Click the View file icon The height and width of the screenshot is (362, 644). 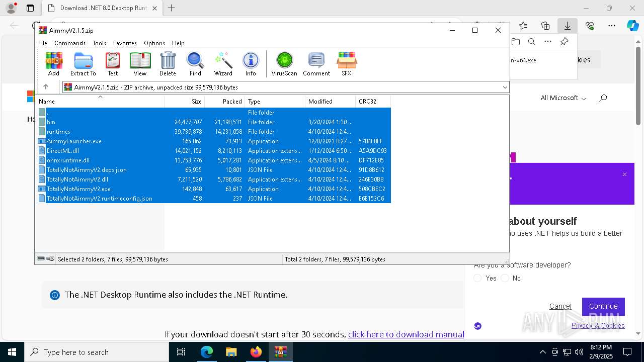(140, 64)
